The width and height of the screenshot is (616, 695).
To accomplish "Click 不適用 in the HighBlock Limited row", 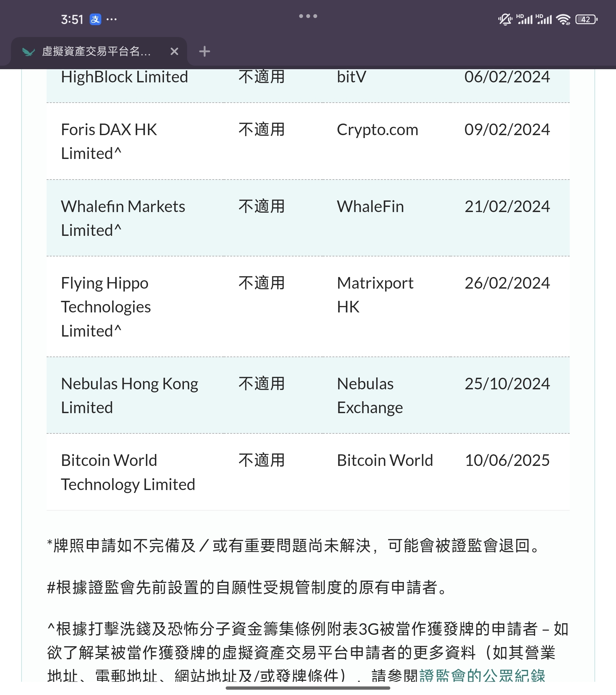I will (x=261, y=77).
